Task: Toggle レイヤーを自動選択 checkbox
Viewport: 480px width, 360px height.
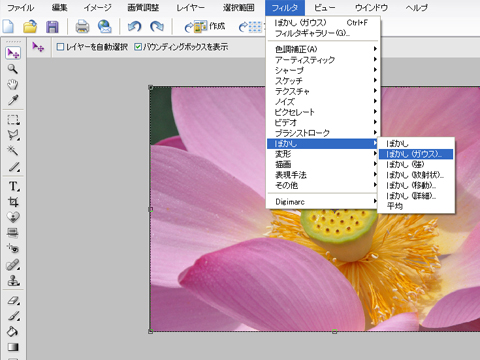Action: pos(60,47)
